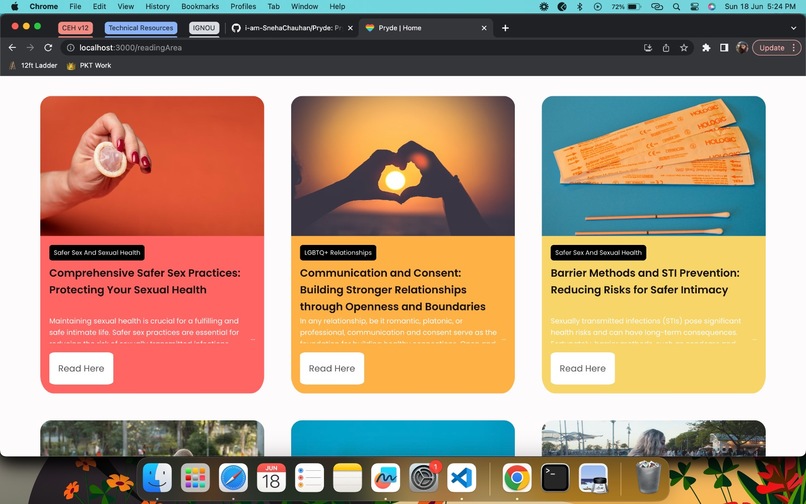This screenshot has width=806, height=504.
Task: Open Reminders from the Dock
Action: click(309, 478)
